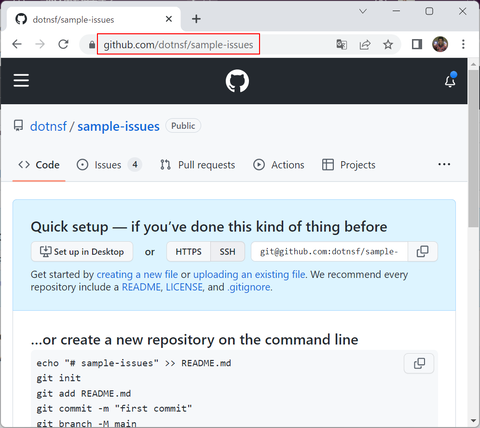Go forward using browser forward arrow
Viewport: 480px width, 428px height.
point(40,44)
